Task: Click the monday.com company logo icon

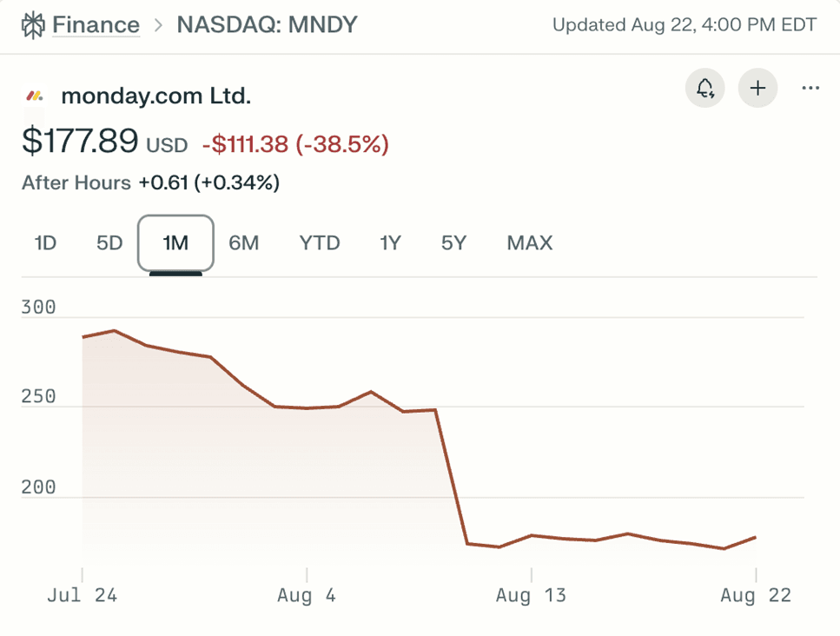Action: click(35, 94)
